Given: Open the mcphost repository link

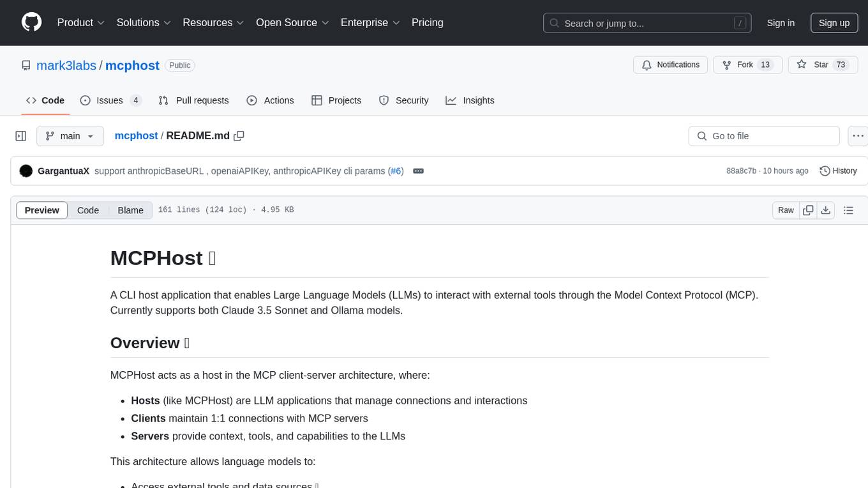Looking at the screenshot, I should 132,65.
